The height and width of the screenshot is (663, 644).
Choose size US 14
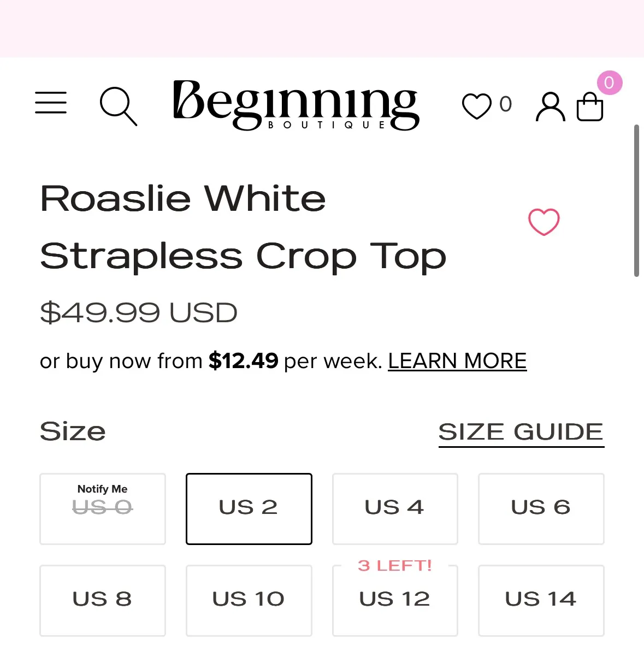point(540,600)
